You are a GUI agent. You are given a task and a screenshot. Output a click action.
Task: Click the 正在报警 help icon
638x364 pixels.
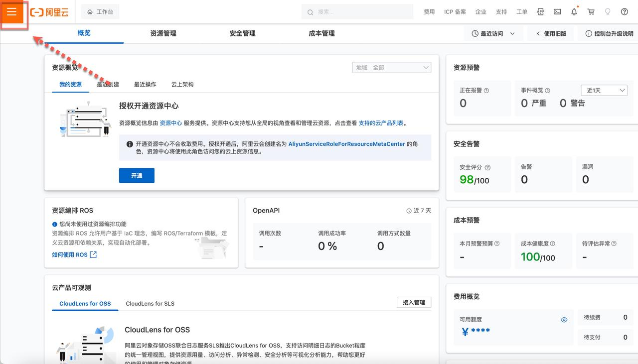click(x=486, y=91)
